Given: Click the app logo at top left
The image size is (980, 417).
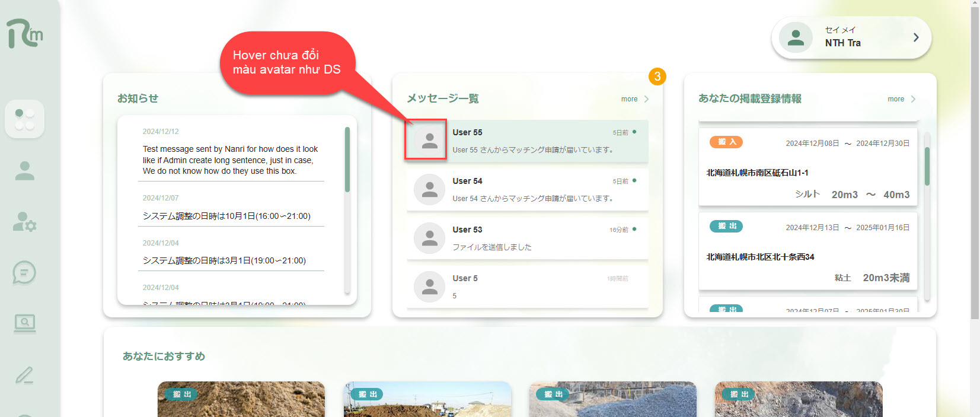Looking at the screenshot, I should 25,33.
